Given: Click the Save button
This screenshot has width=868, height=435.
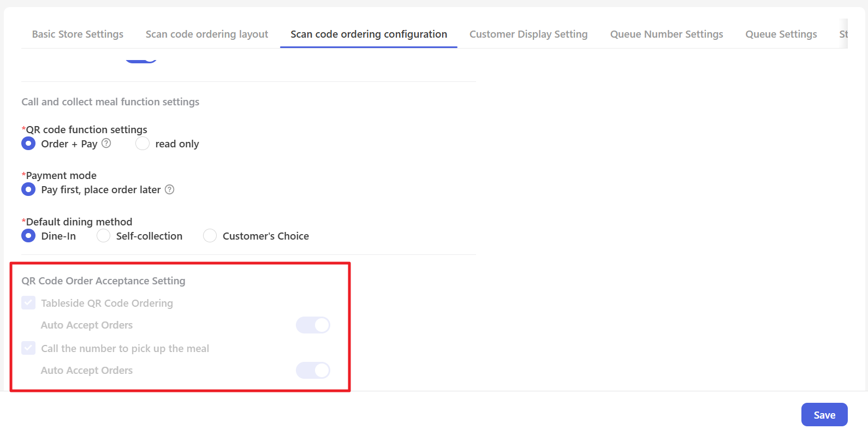Looking at the screenshot, I should (x=824, y=415).
